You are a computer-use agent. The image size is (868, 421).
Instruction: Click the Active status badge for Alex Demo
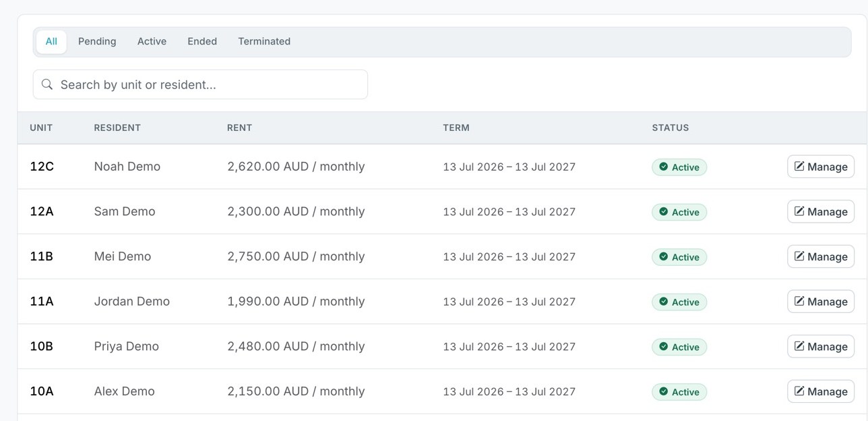pyautogui.click(x=679, y=391)
